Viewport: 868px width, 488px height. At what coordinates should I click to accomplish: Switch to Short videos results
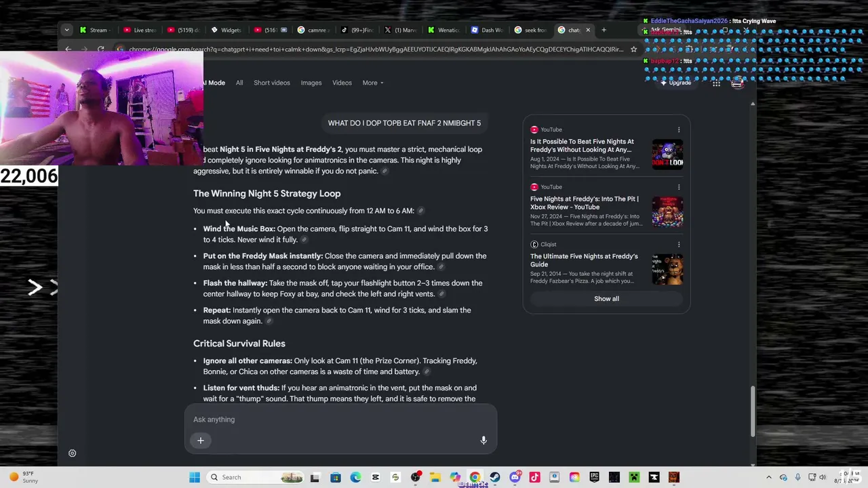[272, 83]
